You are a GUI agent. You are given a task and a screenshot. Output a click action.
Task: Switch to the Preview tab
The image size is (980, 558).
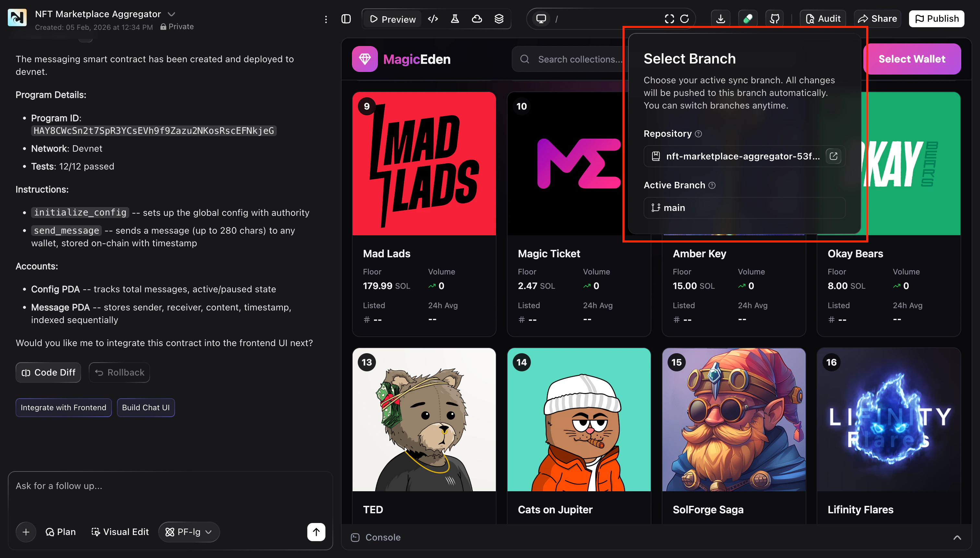[x=392, y=19]
